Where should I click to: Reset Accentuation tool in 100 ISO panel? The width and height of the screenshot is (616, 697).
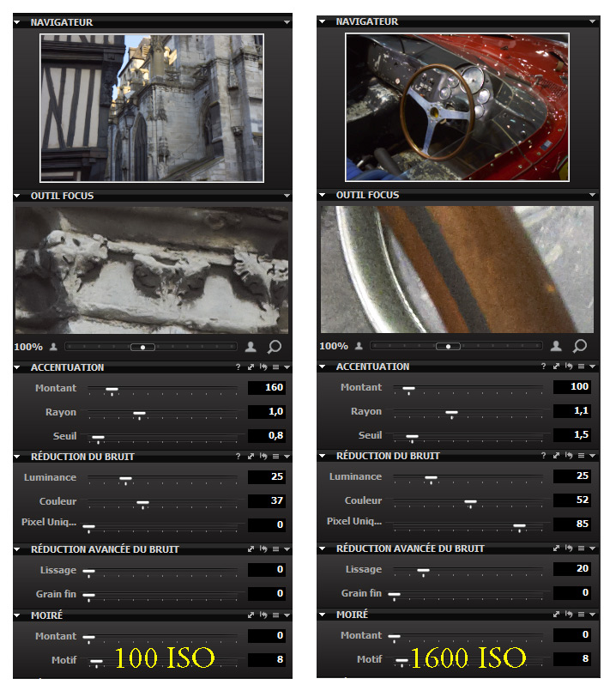tap(263, 367)
